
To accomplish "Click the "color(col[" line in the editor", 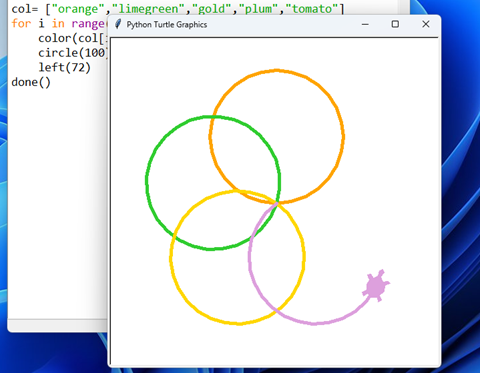I will pos(72,38).
